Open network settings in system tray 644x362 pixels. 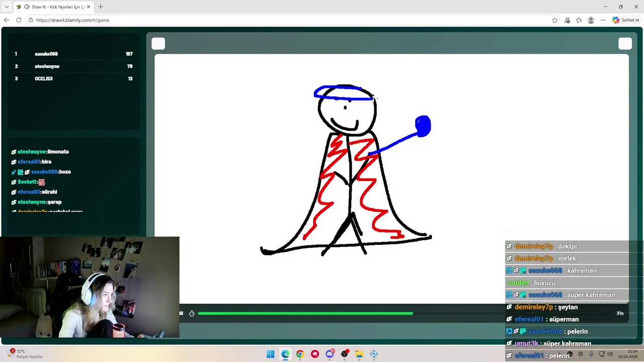(602, 354)
